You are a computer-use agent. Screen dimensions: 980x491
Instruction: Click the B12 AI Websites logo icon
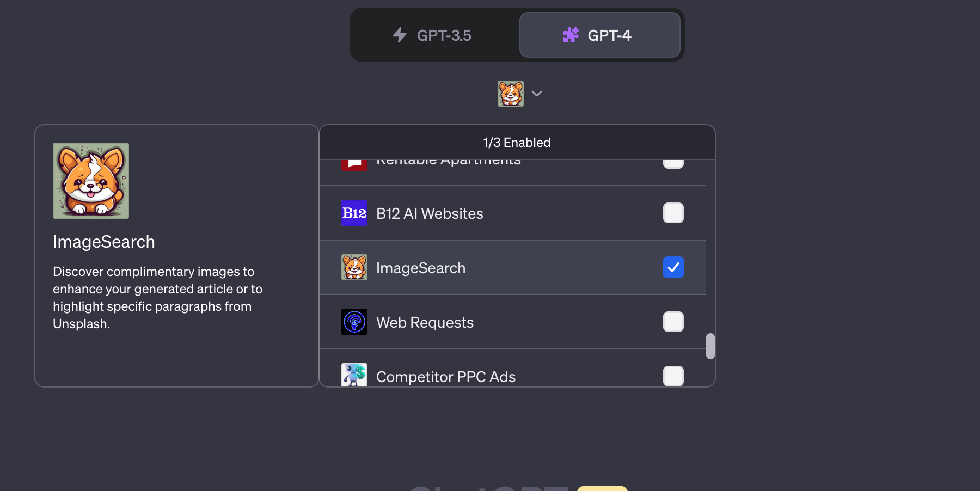pos(354,213)
